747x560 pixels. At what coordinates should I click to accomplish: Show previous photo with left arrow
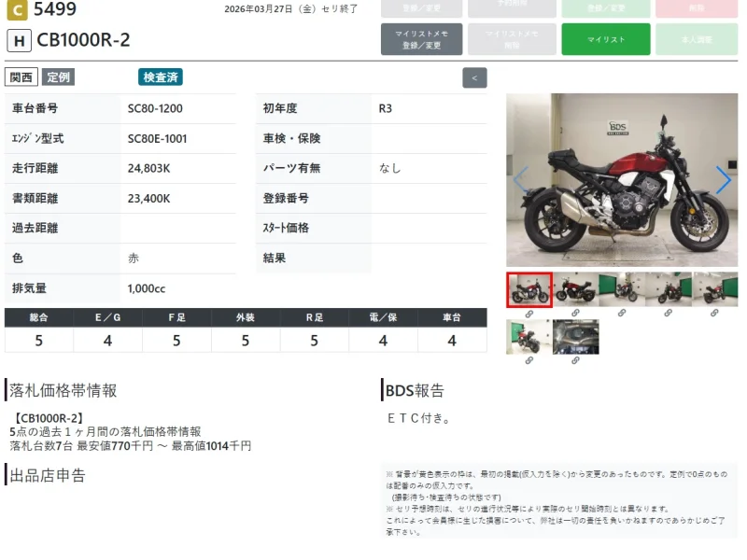[x=521, y=180]
